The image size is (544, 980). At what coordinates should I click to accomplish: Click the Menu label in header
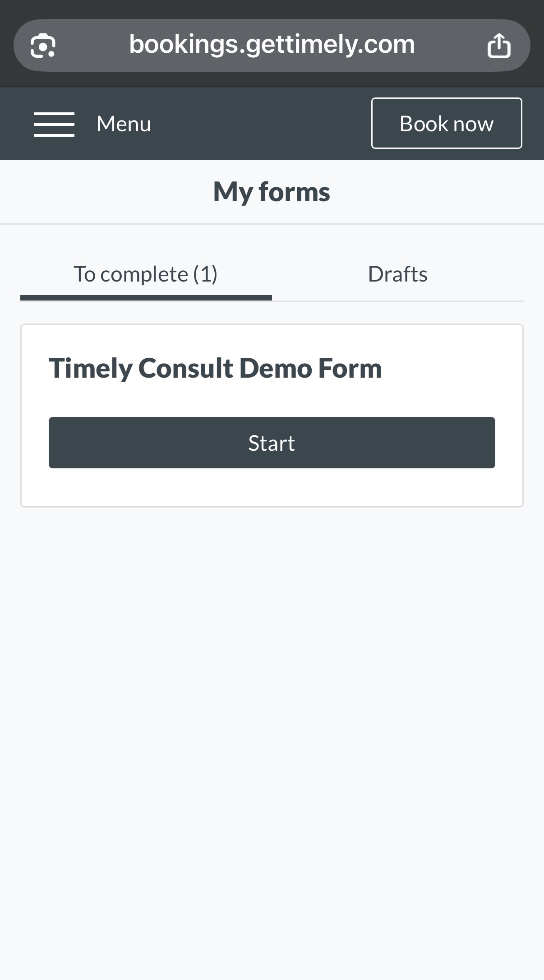coord(124,124)
